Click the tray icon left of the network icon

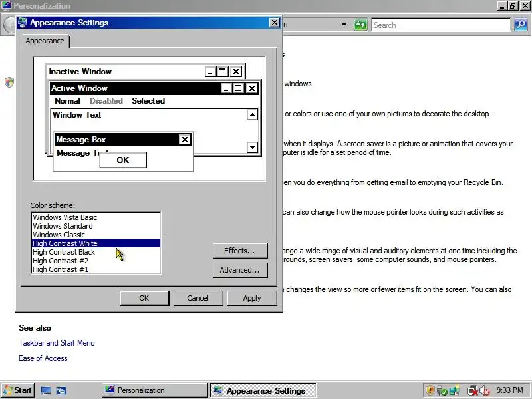coord(454,391)
